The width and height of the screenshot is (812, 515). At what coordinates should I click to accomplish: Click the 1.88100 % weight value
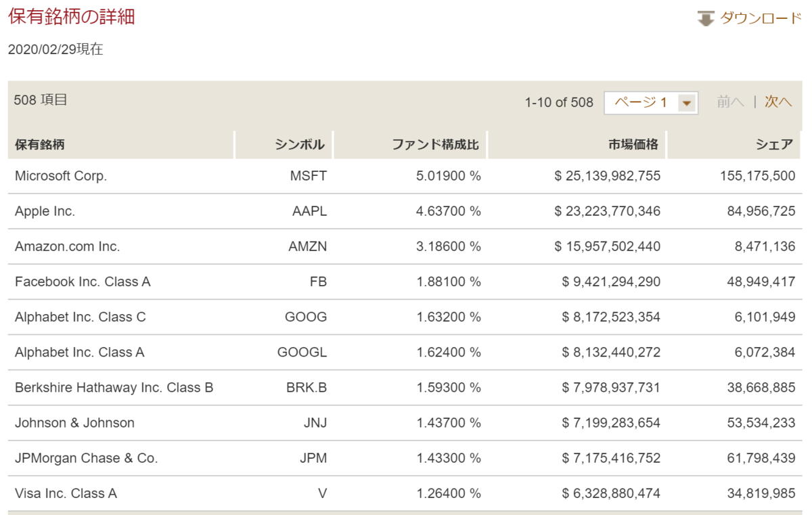tap(449, 282)
